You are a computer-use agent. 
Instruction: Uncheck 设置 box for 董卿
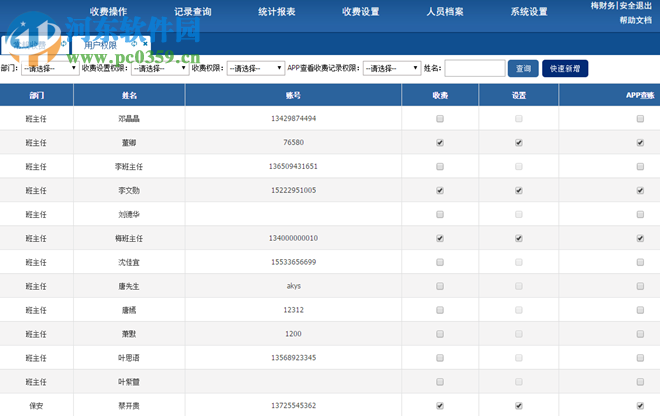pyautogui.click(x=519, y=143)
